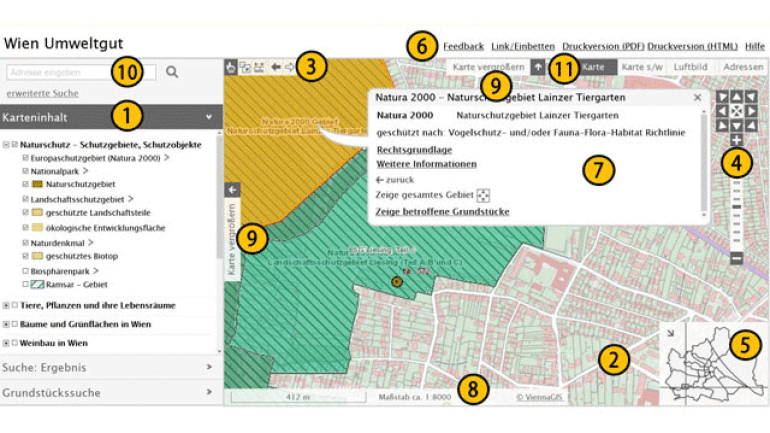Zoom out with the minus button
Image resolution: width=770 pixels, height=433 pixels.
[x=736, y=259]
